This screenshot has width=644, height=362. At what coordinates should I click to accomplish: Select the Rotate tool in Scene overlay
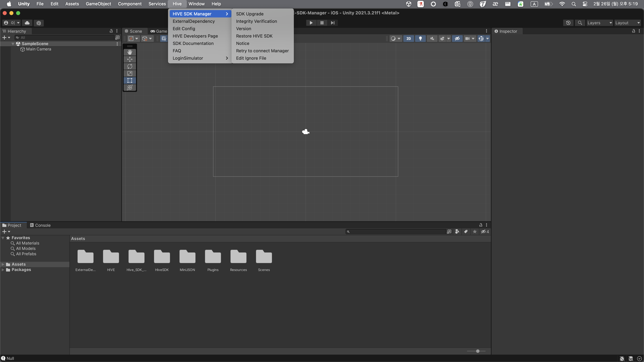coord(129,66)
